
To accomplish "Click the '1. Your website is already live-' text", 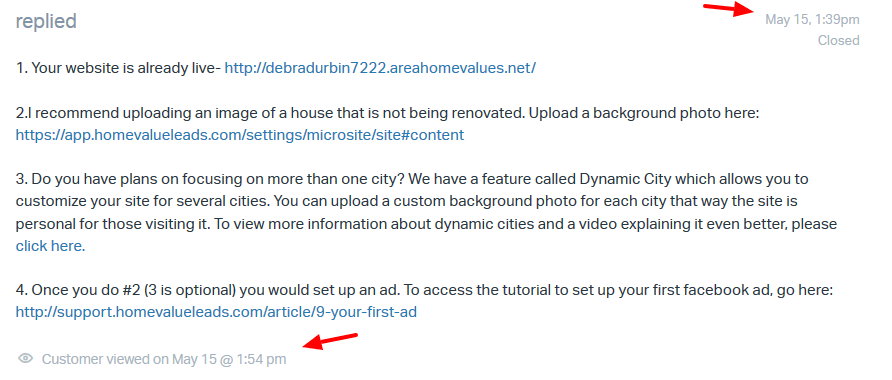I will pyautogui.click(x=118, y=68).
